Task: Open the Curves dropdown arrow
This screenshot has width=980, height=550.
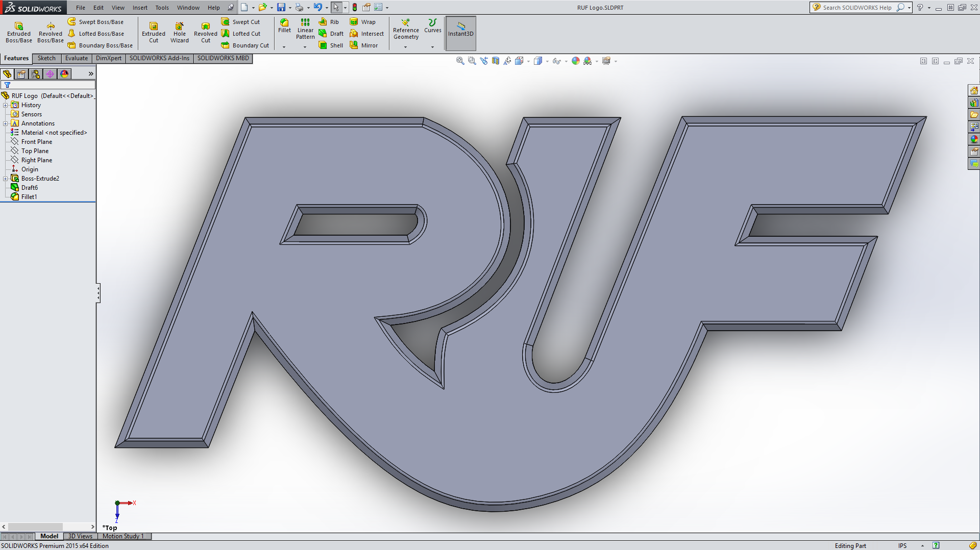Action: click(432, 47)
